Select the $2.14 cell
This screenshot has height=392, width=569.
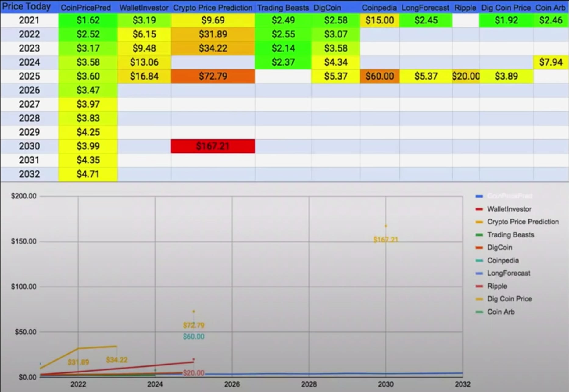pyautogui.click(x=283, y=48)
